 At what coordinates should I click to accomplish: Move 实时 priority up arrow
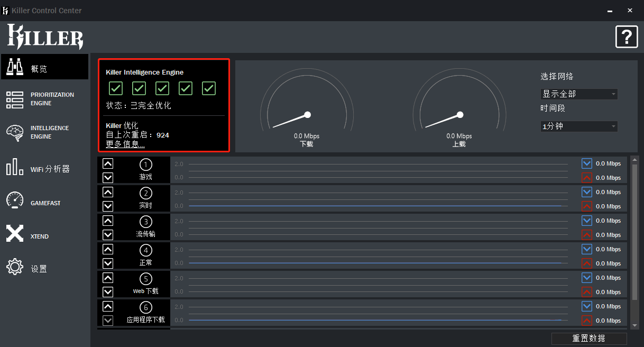(108, 192)
